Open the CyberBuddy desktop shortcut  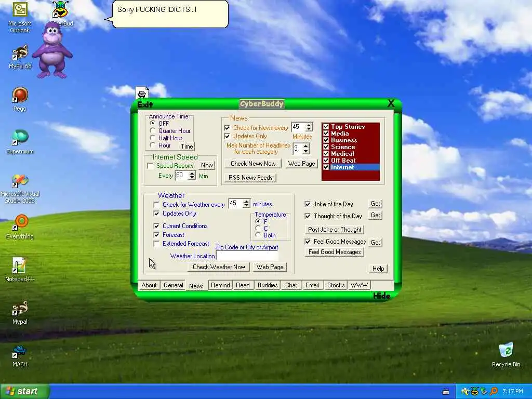pyautogui.click(x=61, y=13)
